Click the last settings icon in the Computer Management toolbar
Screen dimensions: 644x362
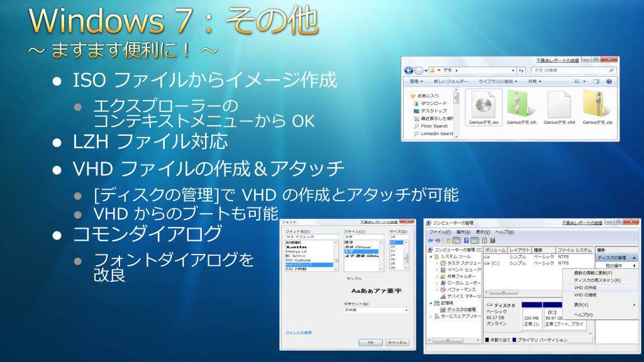pyautogui.click(x=492, y=241)
